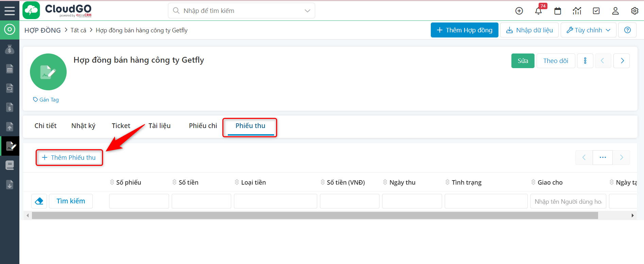The width and height of the screenshot is (644, 264).
Task: Click the eraser clear-filter icon
Action: (x=39, y=201)
